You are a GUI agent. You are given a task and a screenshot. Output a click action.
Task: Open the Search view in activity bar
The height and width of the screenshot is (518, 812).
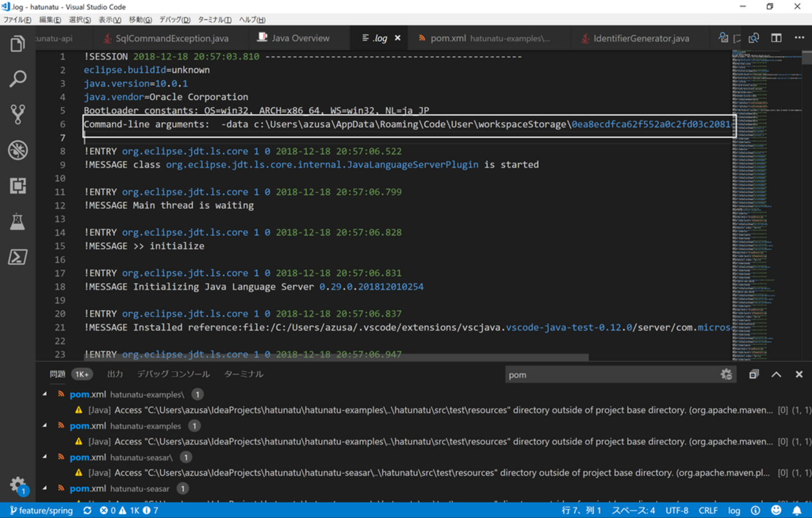(x=17, y=79)
